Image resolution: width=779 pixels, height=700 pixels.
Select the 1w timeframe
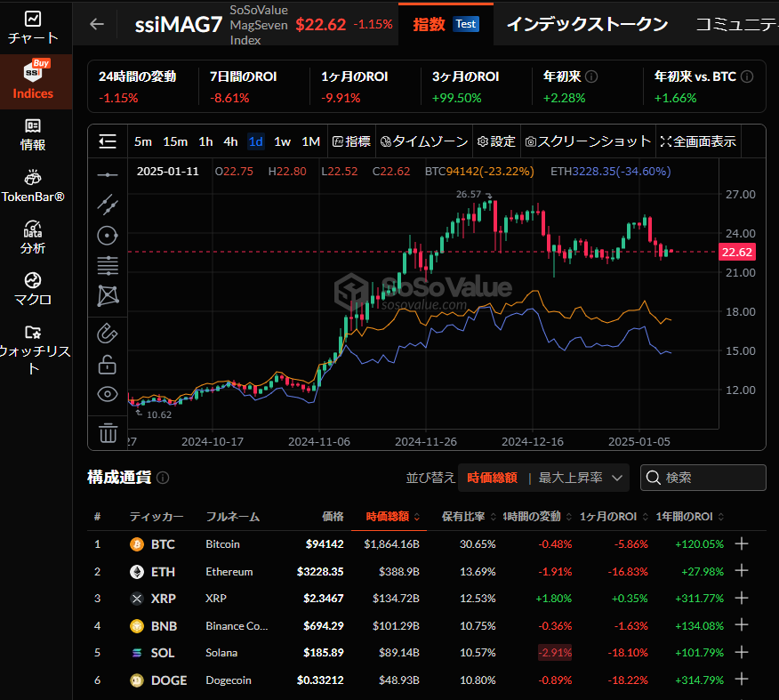(282, 141)
